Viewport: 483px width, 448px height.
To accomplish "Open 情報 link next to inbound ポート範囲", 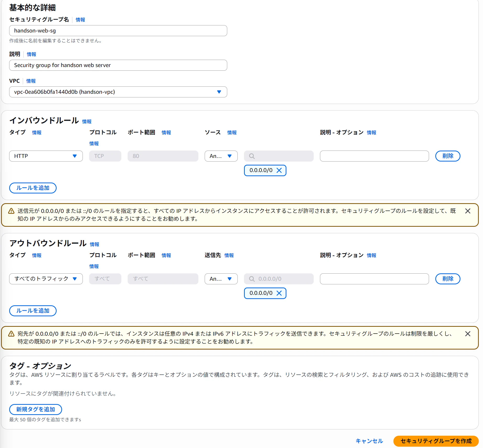I will point(166,133).
